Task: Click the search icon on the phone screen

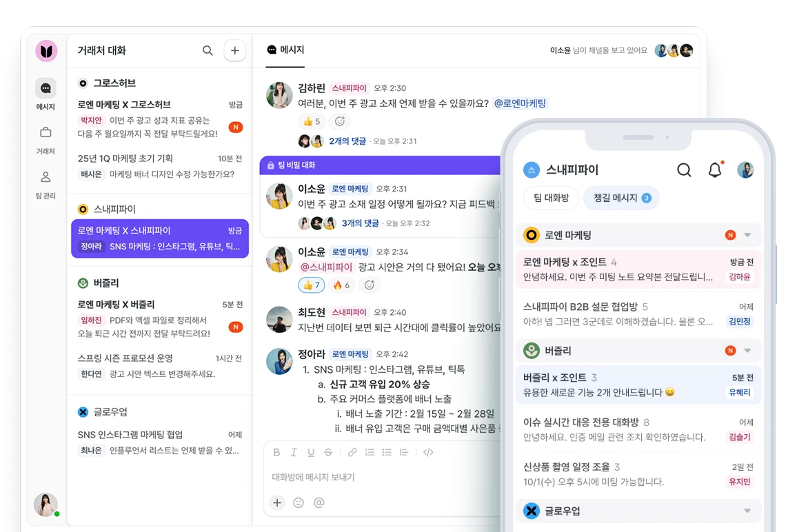Action: point(684,170)
